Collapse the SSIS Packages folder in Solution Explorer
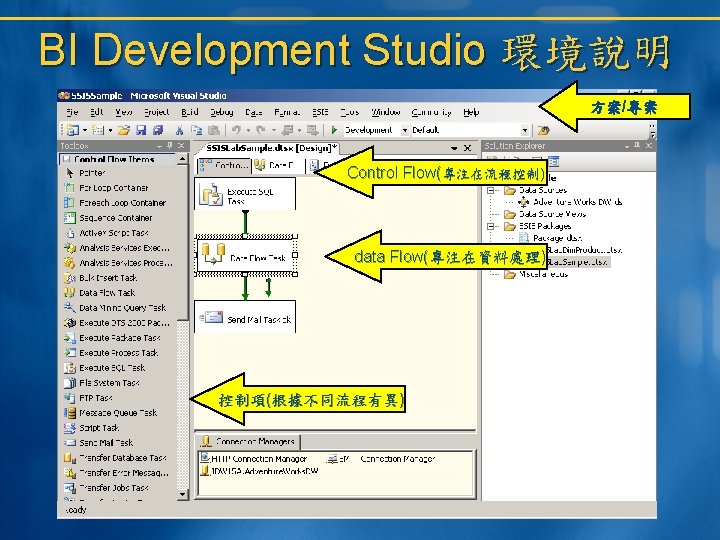The width and height of the screenshot is (720, 540). [x=491, y=226]
